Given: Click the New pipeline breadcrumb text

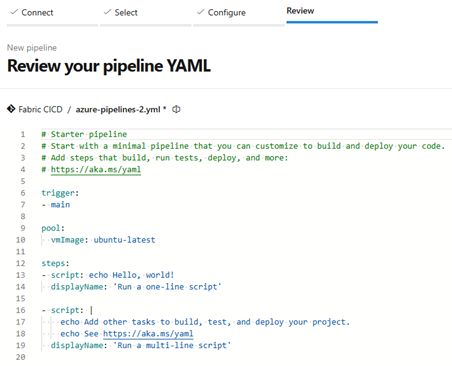Looking at the screenshot, I should coord(32,48).
